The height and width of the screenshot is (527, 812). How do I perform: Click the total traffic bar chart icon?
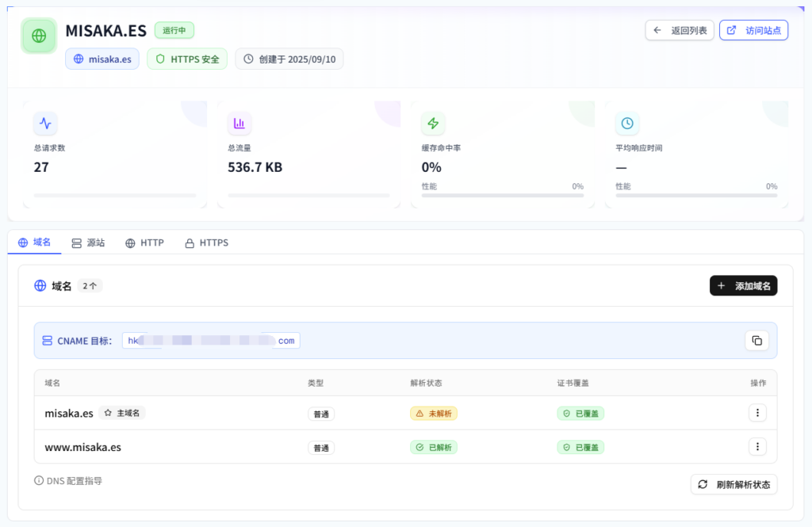(x=239, y=123)
